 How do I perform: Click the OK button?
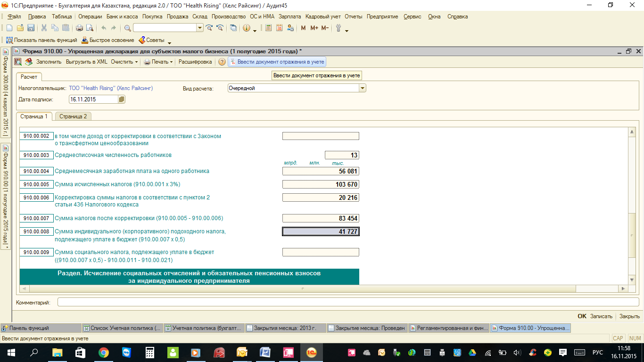pos(582,316)
